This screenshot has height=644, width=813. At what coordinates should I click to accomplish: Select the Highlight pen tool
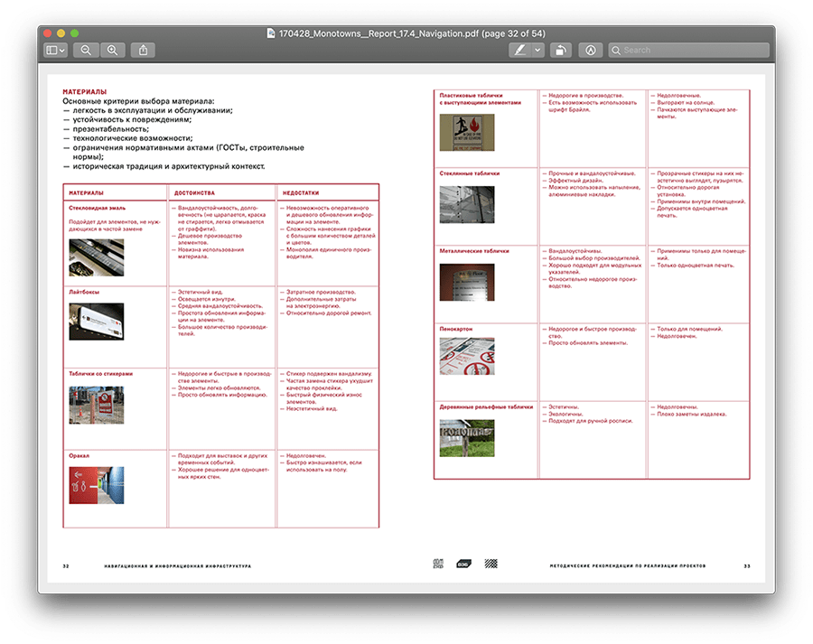[520, 51]
